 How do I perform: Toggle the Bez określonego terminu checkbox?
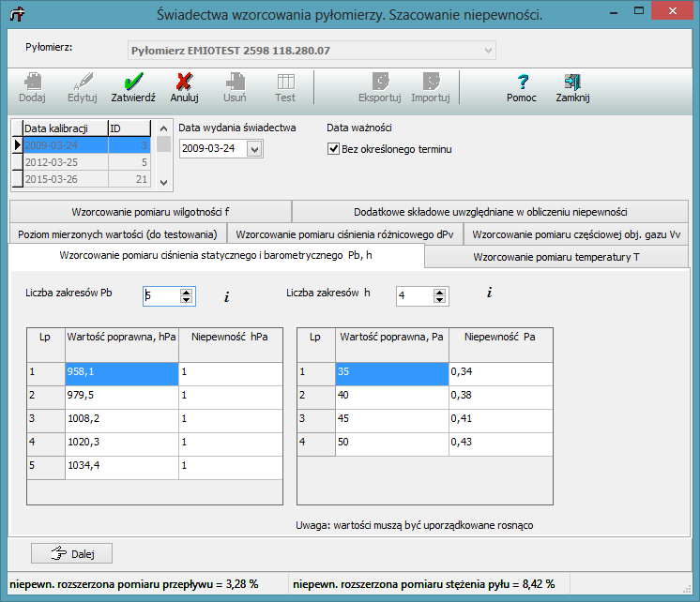pyautogui.click(x=333, y=148)
